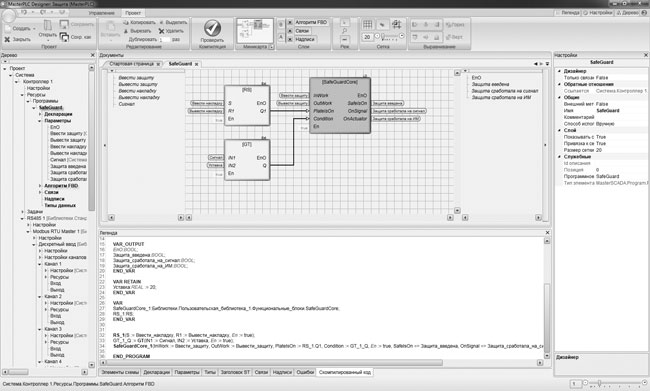Image resolution: width=650 pixels, height=391 pixels.
Task: Select Декларации item in project tree
Action: (x=58, y=114)
